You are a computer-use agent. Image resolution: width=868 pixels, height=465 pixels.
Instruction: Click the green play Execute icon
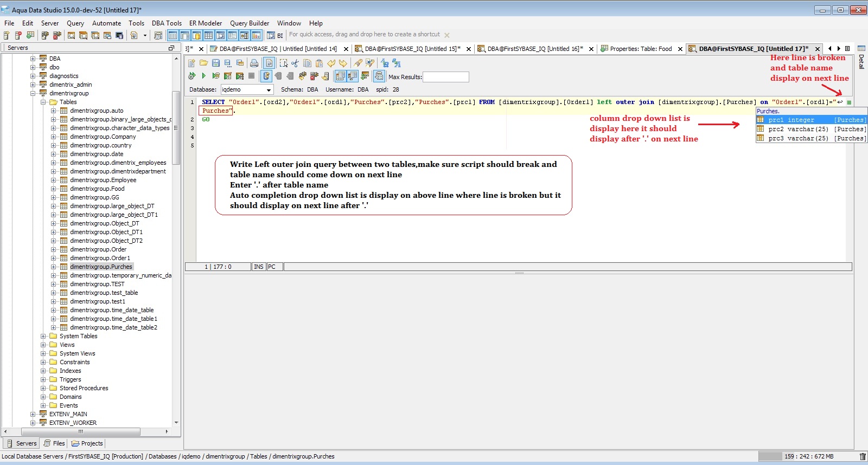[203, 76]
